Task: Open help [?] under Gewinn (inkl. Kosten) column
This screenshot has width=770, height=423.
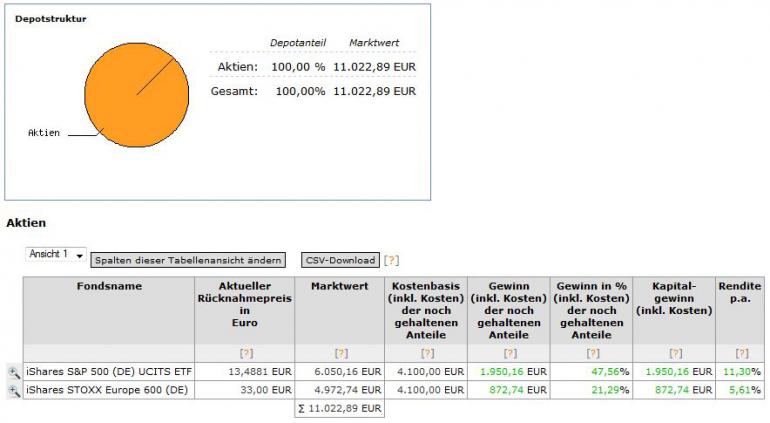Action: [x=510, y=353]
